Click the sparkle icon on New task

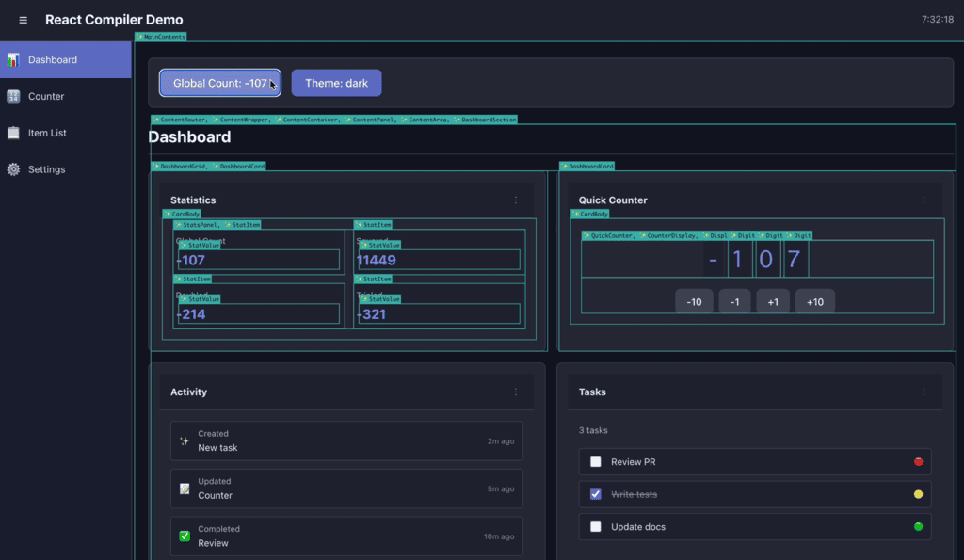point(185,441)
